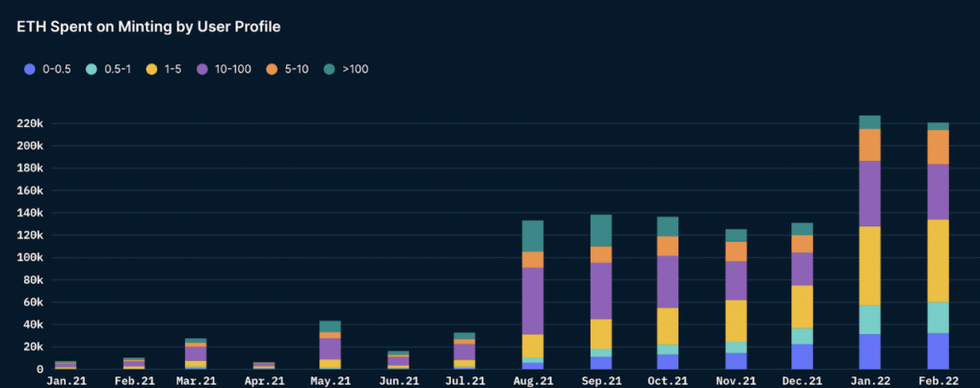Select orange segment of the Jan.22 bar
The height and width of the screenshot is (388, 980).
tap(869, 144)
